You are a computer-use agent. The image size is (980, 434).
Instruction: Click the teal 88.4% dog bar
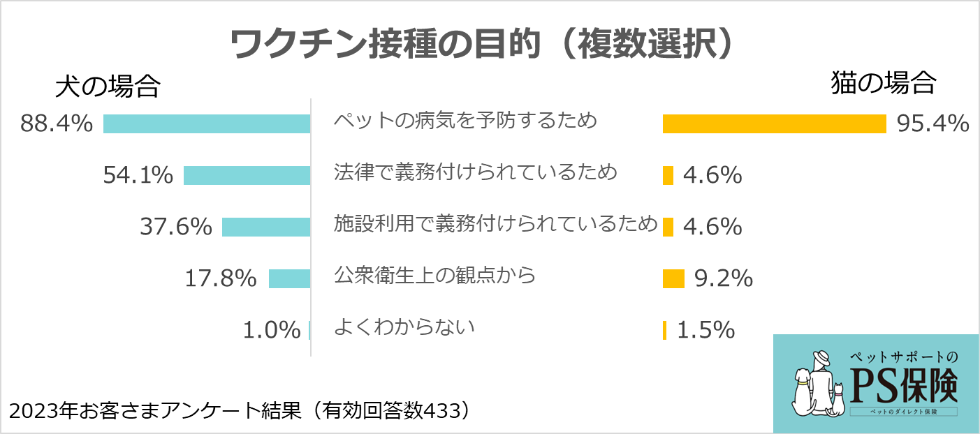[x=207, y=124]
